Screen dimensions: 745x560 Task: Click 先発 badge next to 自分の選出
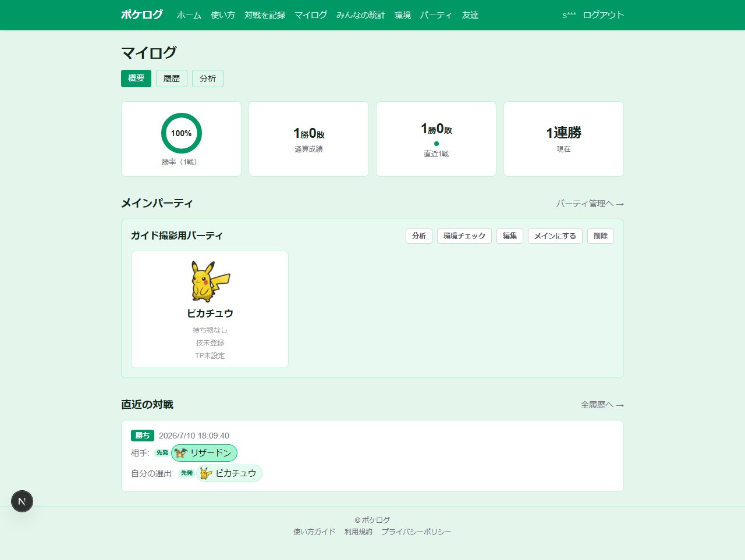pyautogui.click(x=187, y=473)
